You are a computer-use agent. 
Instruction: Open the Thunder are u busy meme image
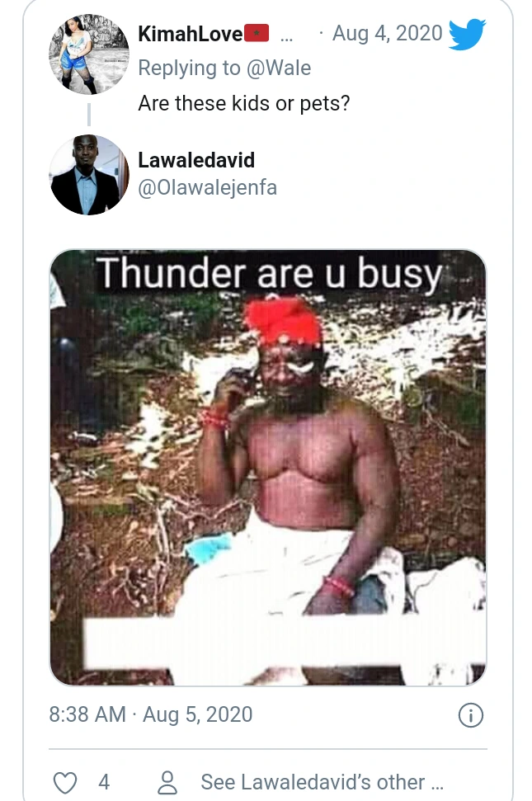coord(268,468)
